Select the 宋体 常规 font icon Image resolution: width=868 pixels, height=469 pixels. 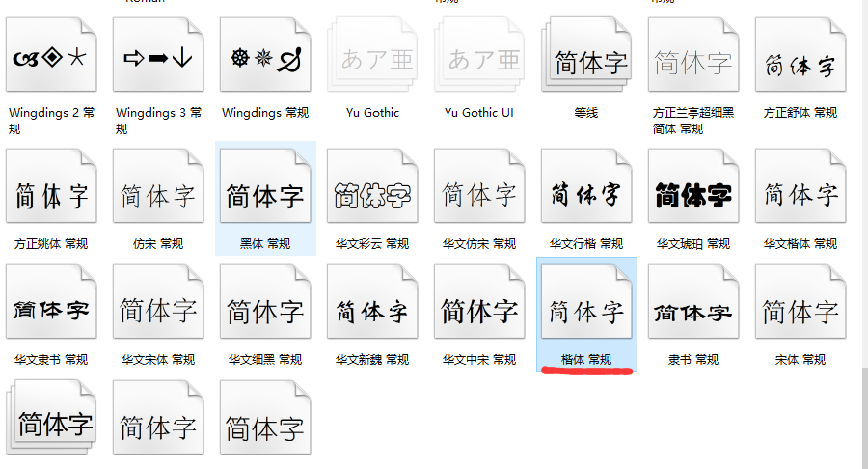(800, 301)
